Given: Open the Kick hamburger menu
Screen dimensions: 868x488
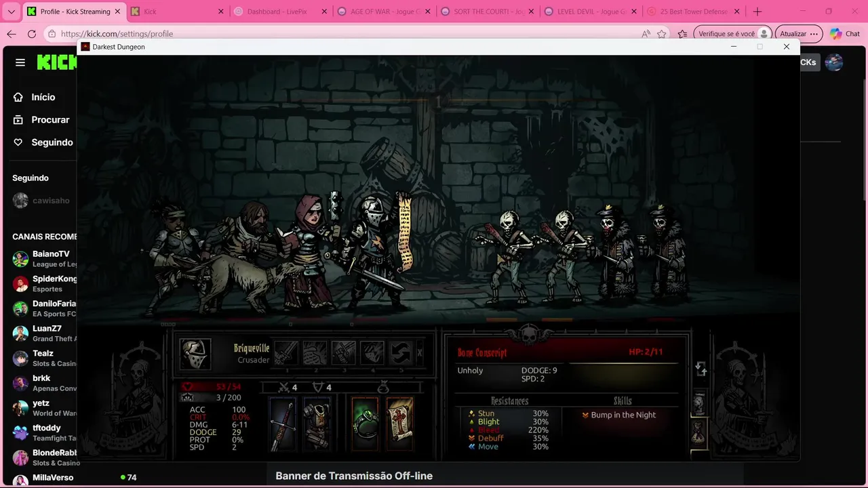Looking at the screenshot, I should 20,62.
